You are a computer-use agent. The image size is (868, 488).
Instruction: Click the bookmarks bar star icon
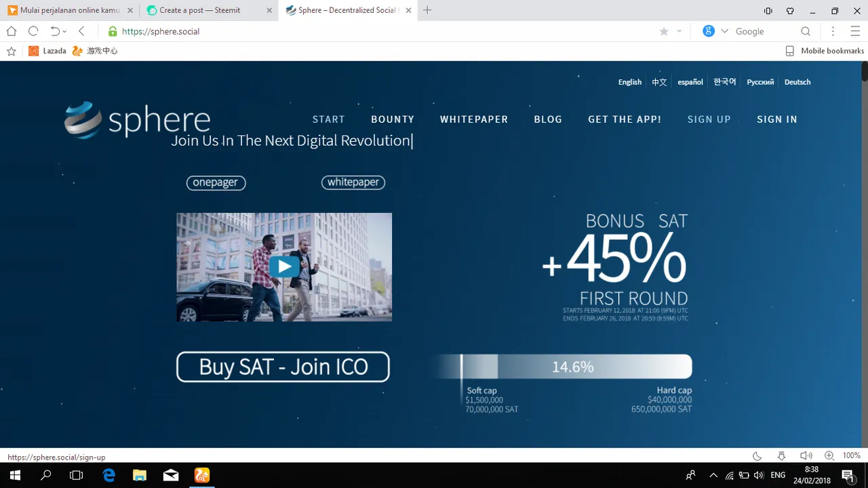pos(11,51)
